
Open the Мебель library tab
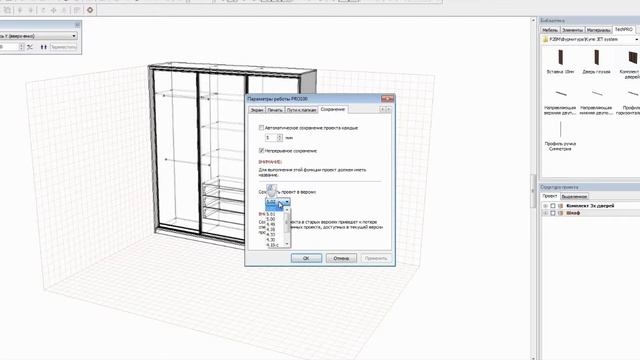click(550, 30)
